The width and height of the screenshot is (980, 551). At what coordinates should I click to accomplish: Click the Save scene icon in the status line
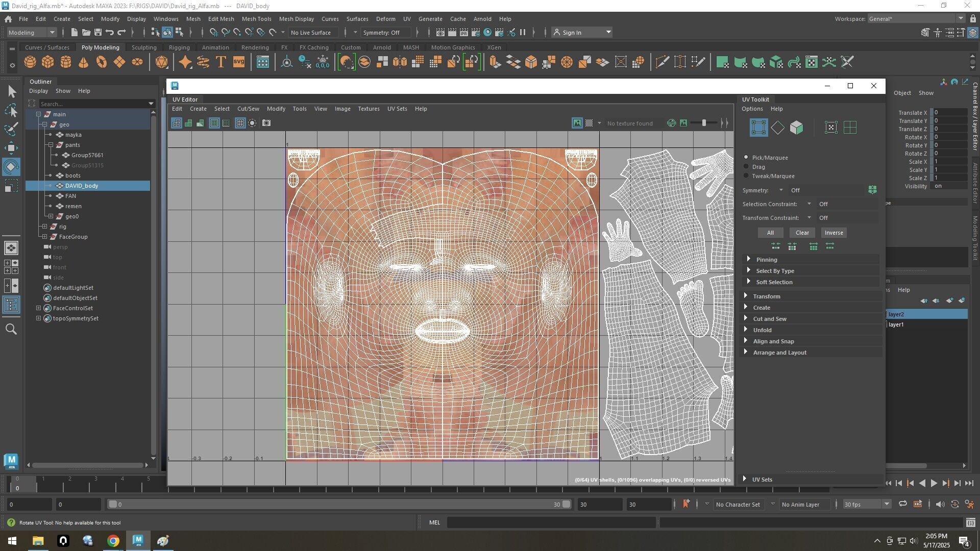pyautogui.click(x=98, y=32)
